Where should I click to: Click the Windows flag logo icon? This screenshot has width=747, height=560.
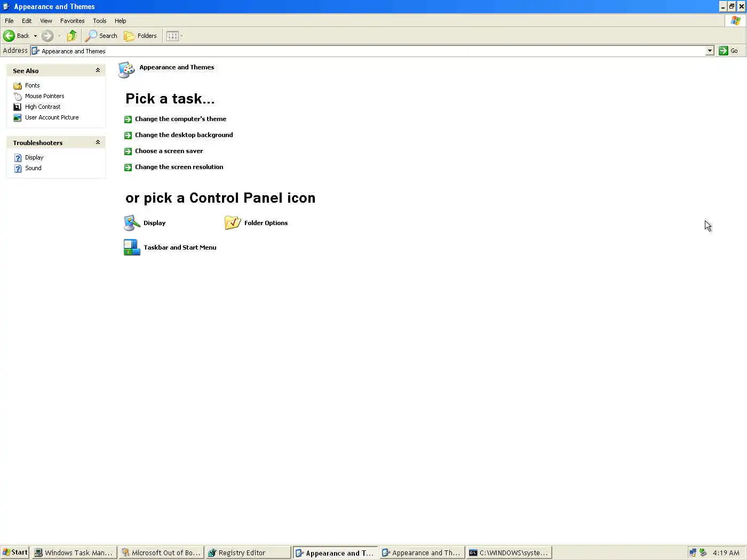pos(736,21)
